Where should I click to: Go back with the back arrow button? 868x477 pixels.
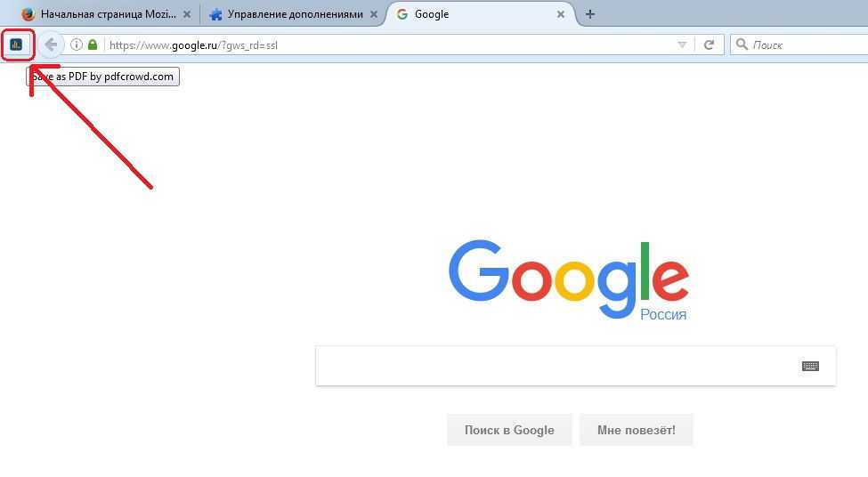[51, 44]
